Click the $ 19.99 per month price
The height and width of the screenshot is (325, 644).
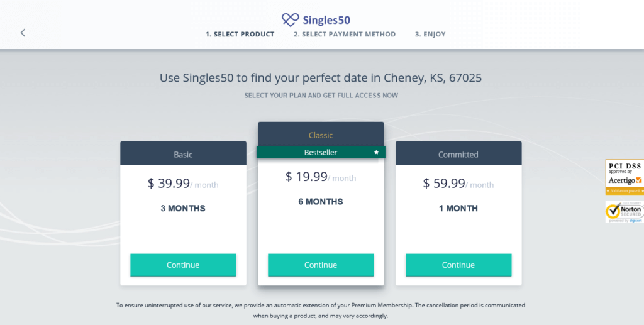coord(321,177)
